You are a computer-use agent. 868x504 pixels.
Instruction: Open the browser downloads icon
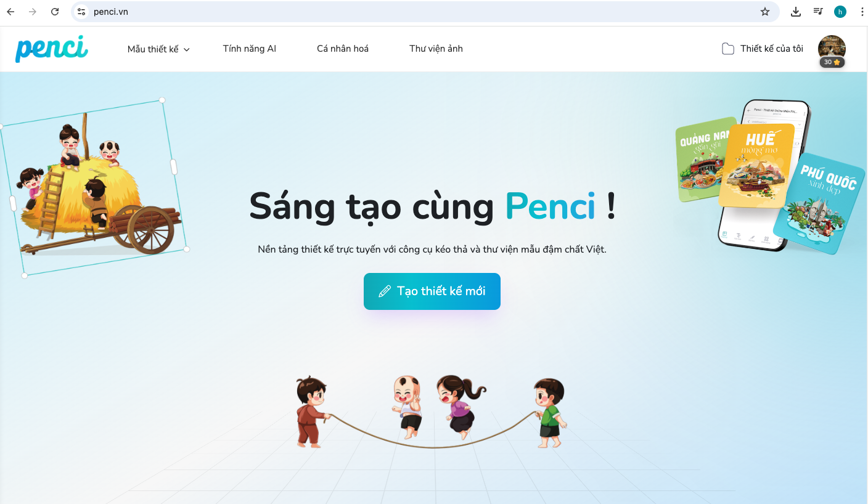(x=796, y=12)
